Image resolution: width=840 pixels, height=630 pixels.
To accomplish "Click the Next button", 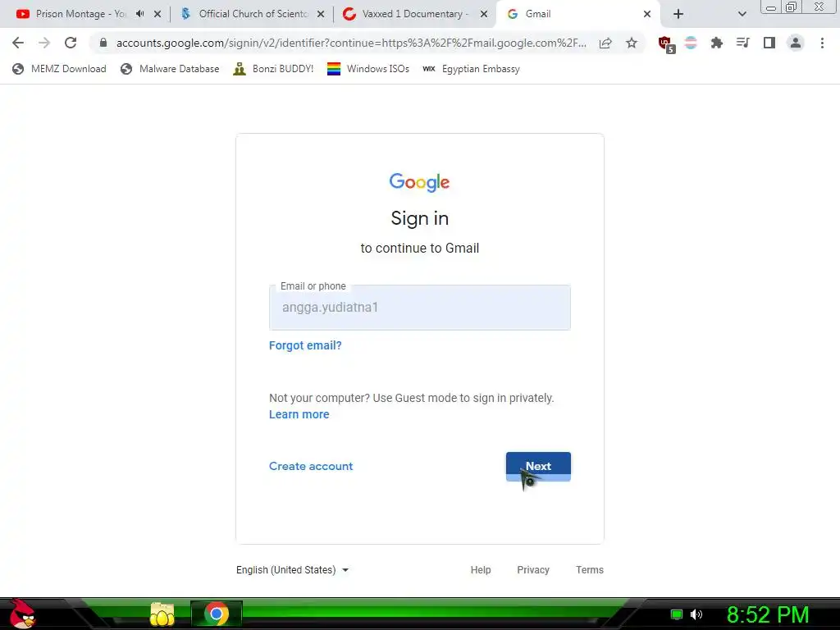I will (x=538, y=467).
